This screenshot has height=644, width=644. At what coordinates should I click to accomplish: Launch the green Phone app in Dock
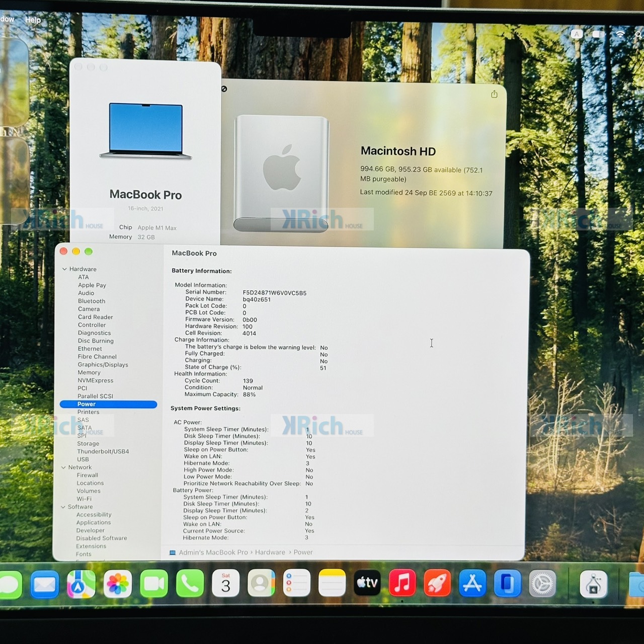point(190,584)
